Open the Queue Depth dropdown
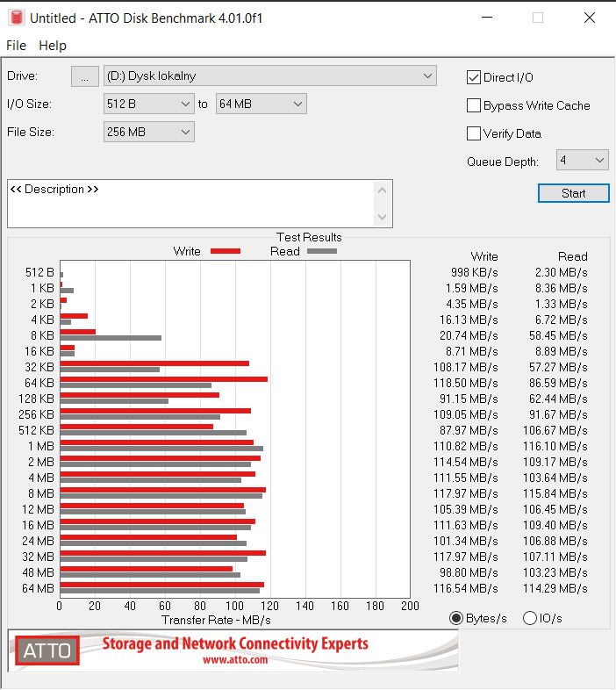 click(x=582, y=161)
